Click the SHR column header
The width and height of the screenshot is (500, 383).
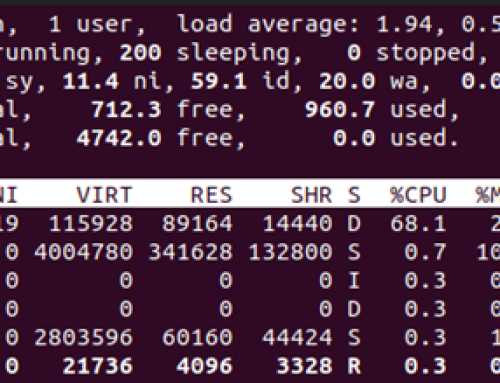click(x=312, y=195)
